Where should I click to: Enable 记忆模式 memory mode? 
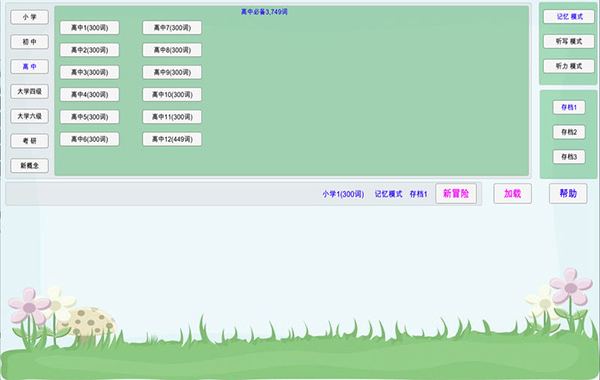569,16
